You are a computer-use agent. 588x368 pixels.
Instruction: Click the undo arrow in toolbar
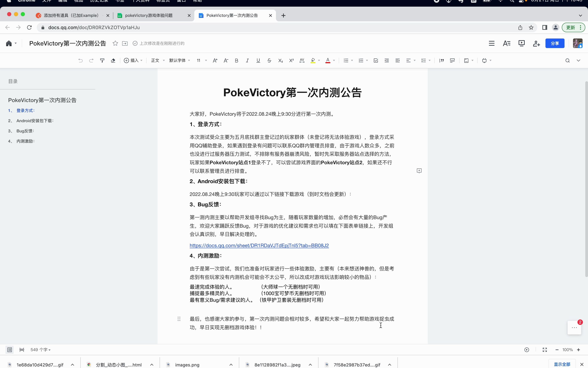(80, 61)
